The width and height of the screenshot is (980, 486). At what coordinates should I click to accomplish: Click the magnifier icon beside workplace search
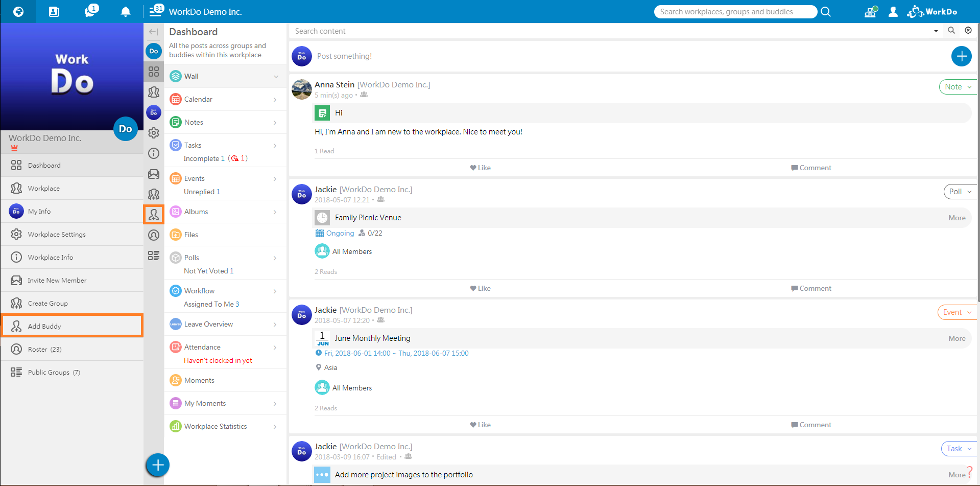click(826, 12)
